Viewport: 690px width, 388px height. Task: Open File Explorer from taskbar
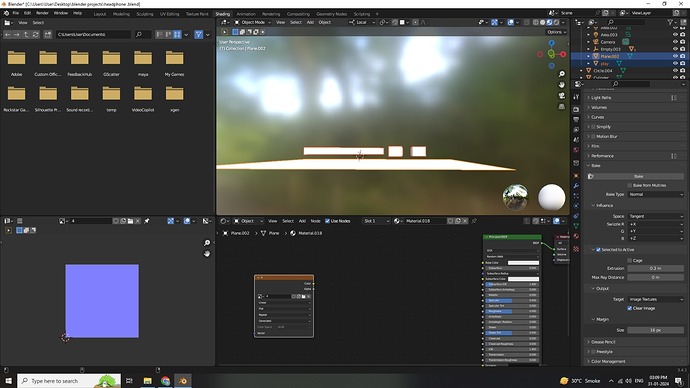[147, 381]
